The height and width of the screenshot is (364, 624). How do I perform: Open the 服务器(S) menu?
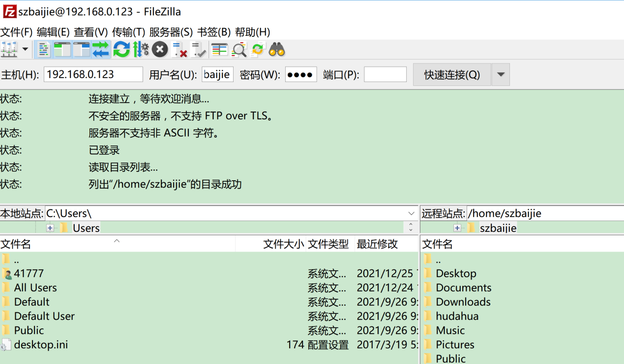pyautogui.click(x=171, y=32)
